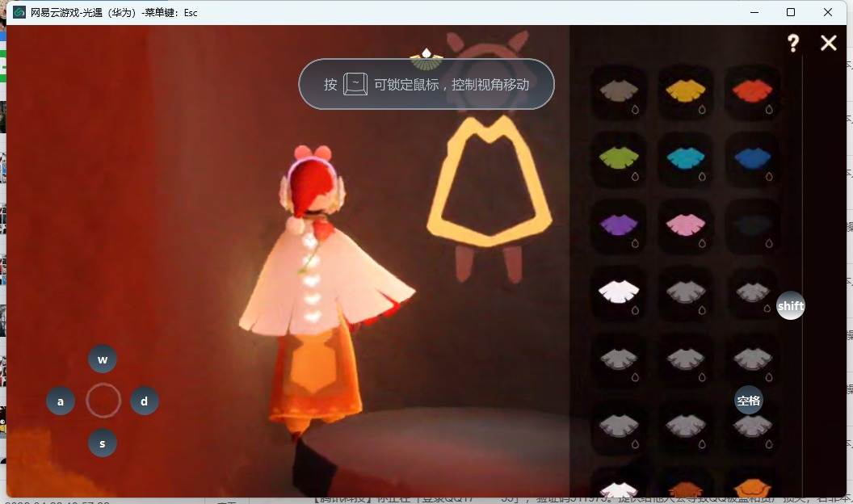Tap the D move-right key
Viewport: 853px width, 504px height.
(144, 401)
